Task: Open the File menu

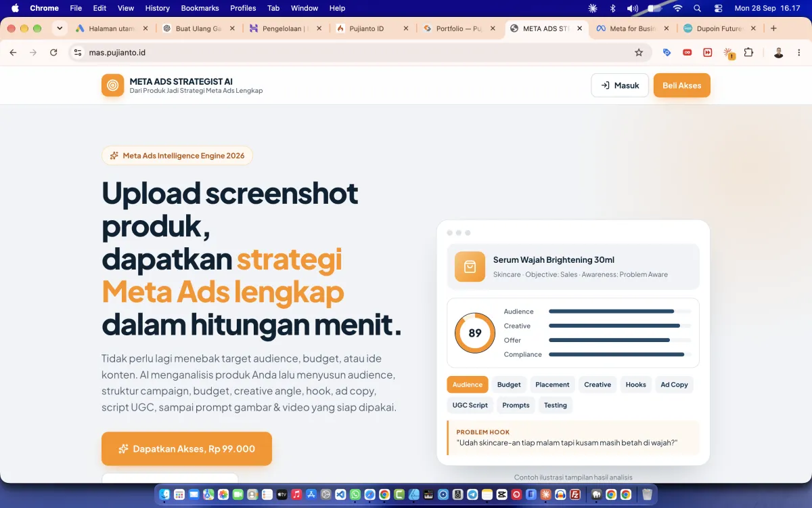Action: 76,8
